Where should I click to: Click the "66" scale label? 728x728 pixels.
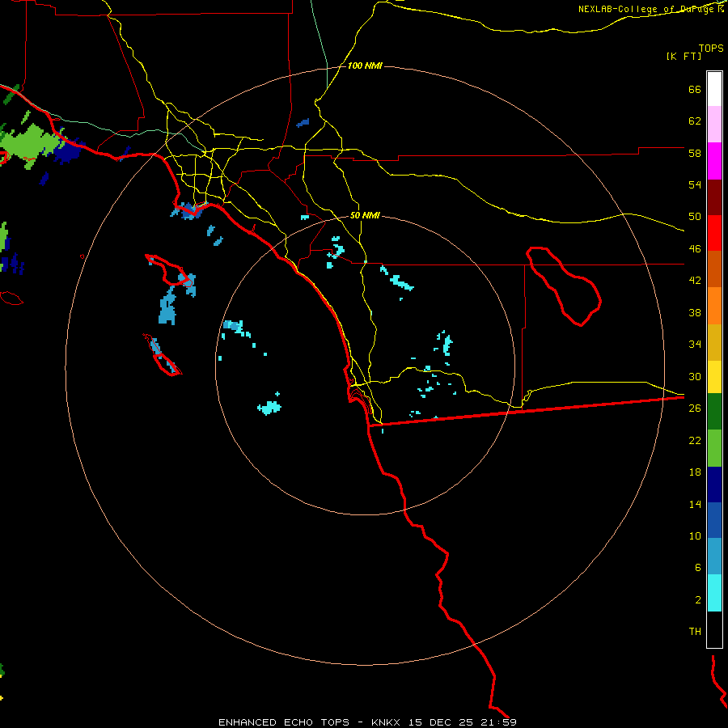click(x=695, y=90)
